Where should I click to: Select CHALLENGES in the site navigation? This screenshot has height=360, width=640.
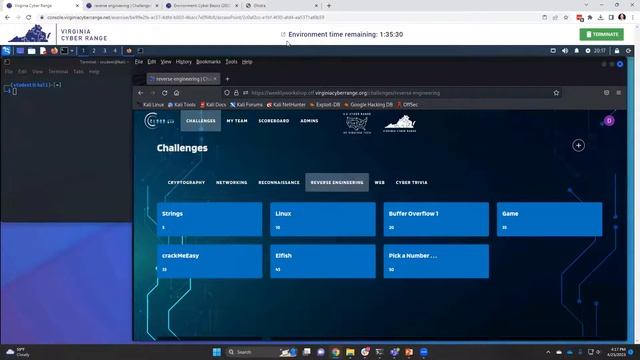click(201, 121)
